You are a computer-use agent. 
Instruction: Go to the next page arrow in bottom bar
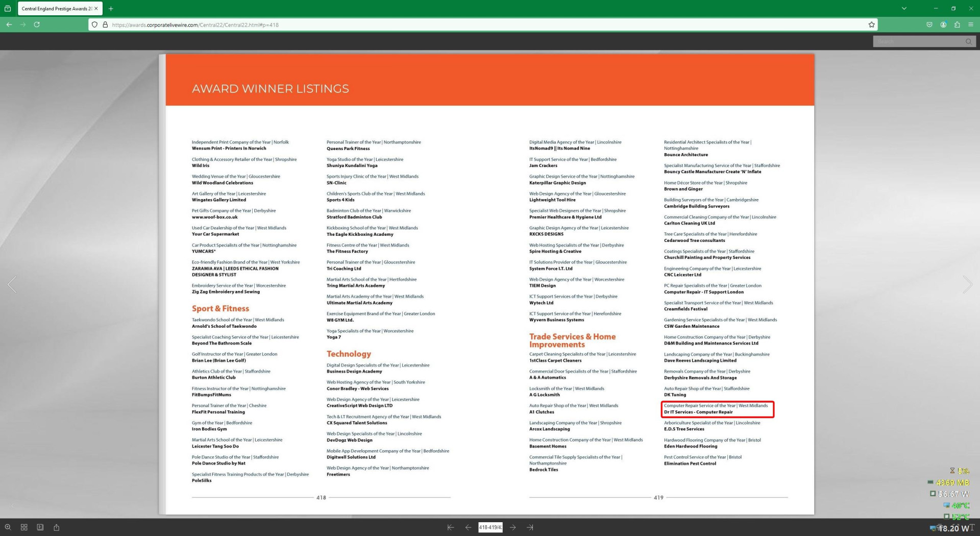[x=512, y=527]
